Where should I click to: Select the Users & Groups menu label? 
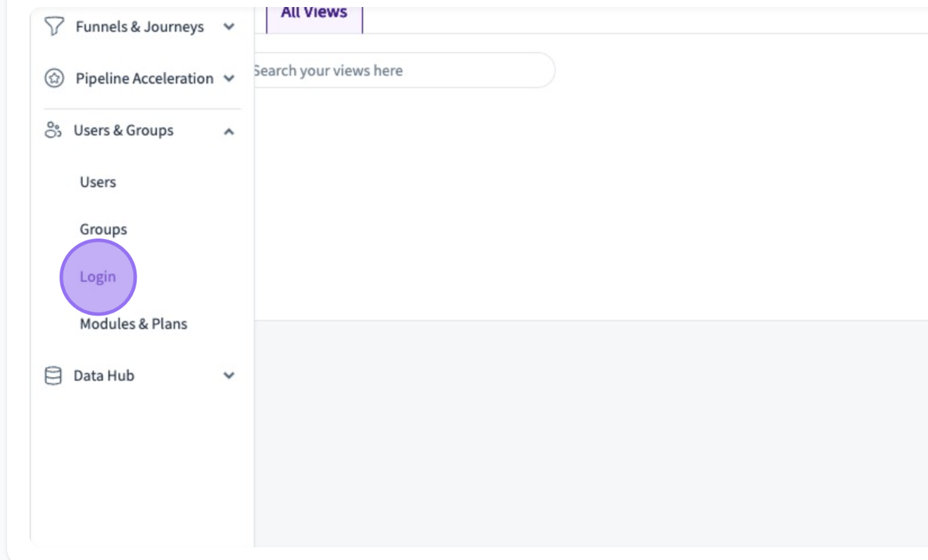click(x=124, y=131)
